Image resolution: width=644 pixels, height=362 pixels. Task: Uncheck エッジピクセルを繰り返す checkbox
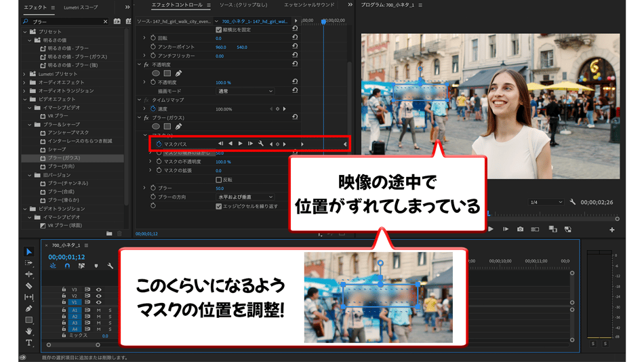click(218, 206)
